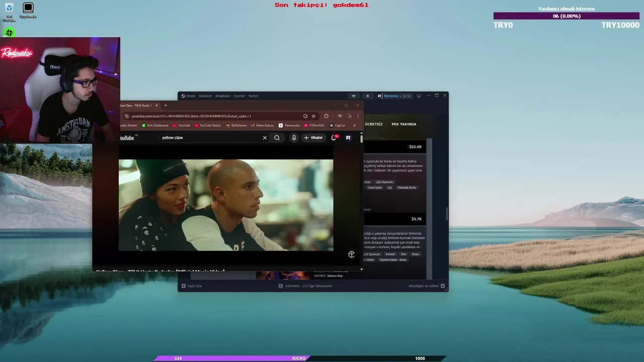Viewport: 644px width, 362px height.
Task: Click the $10.49 price in Steam
Action: click(x=415, y=147)
